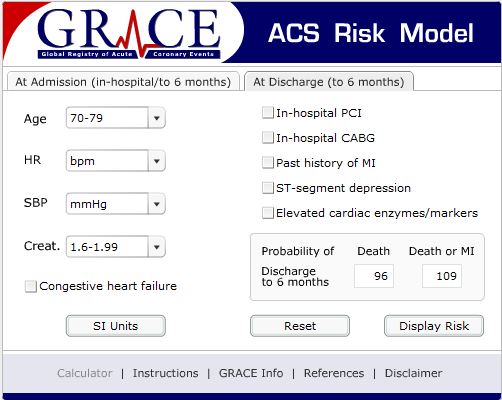Switch to the At Admission tab
Image resolution: width=502 pixels, height=400 pixels.
click(x=123, y=81)
